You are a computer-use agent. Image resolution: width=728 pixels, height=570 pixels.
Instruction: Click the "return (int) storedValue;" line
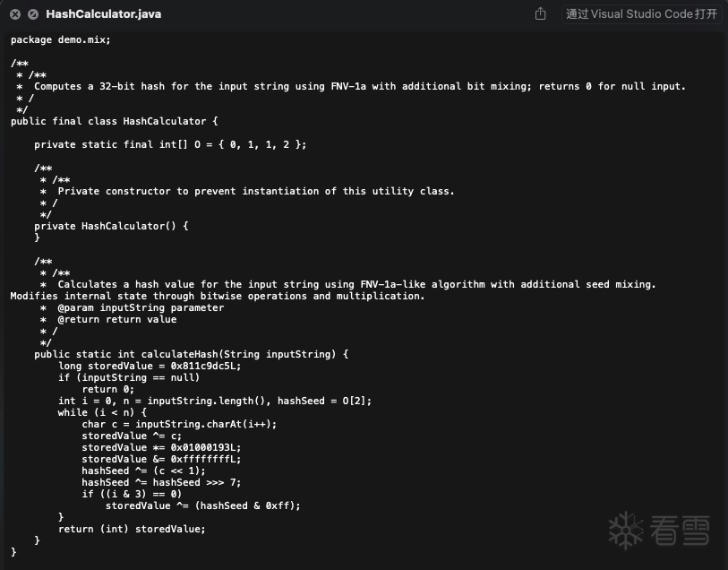132,529
